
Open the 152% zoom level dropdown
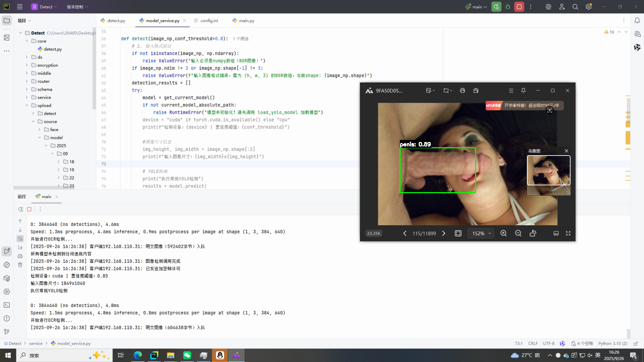click(x=481, y=233)
